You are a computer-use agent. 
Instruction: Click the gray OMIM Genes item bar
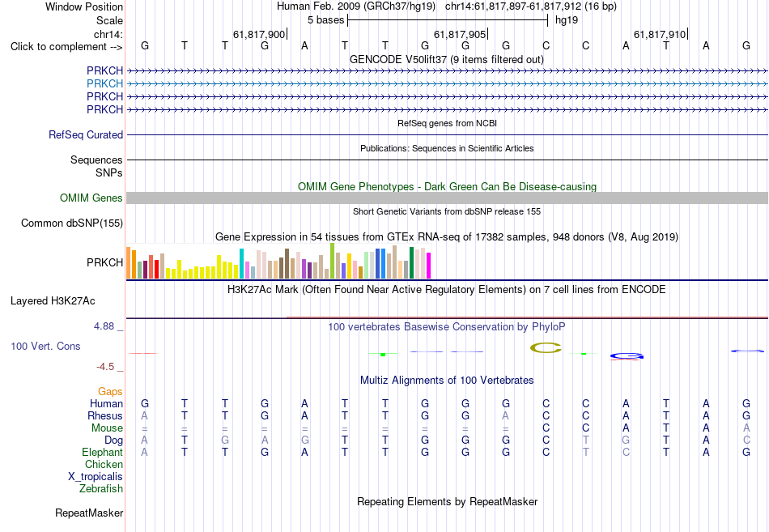[447, 198]
